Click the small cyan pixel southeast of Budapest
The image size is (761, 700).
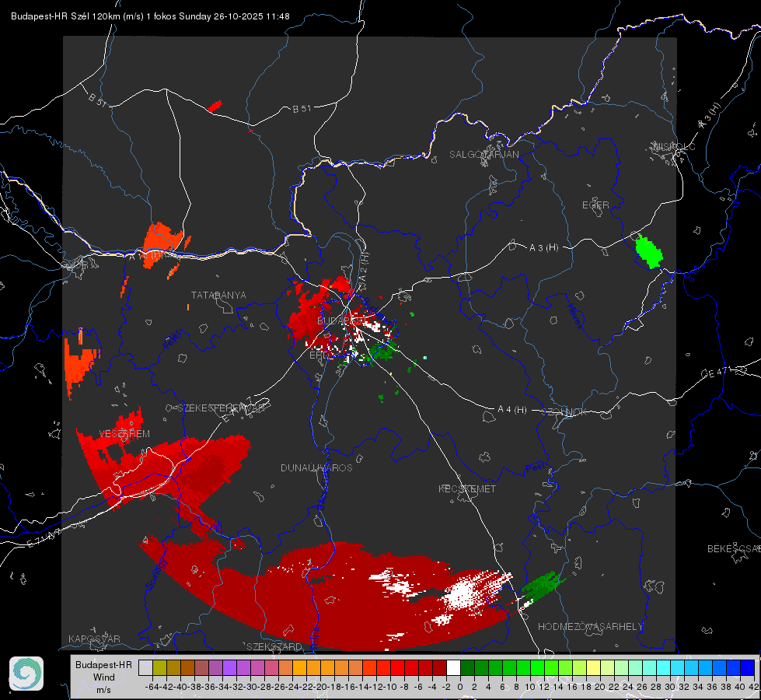pyautogui.click(x=425, y=358)
